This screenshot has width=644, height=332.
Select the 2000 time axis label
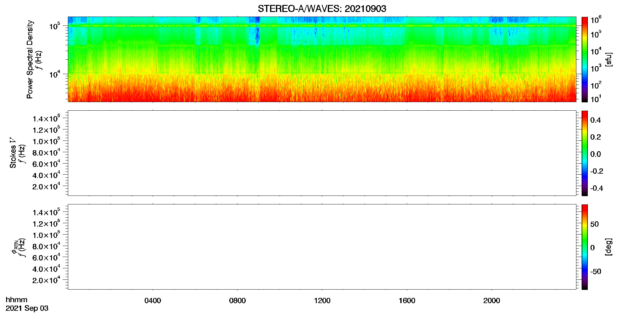(x=492, y=301)
